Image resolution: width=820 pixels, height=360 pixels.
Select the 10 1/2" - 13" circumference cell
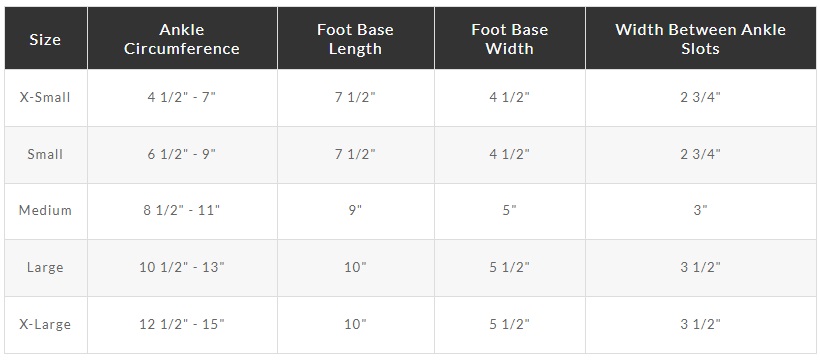tap(182, 267)
